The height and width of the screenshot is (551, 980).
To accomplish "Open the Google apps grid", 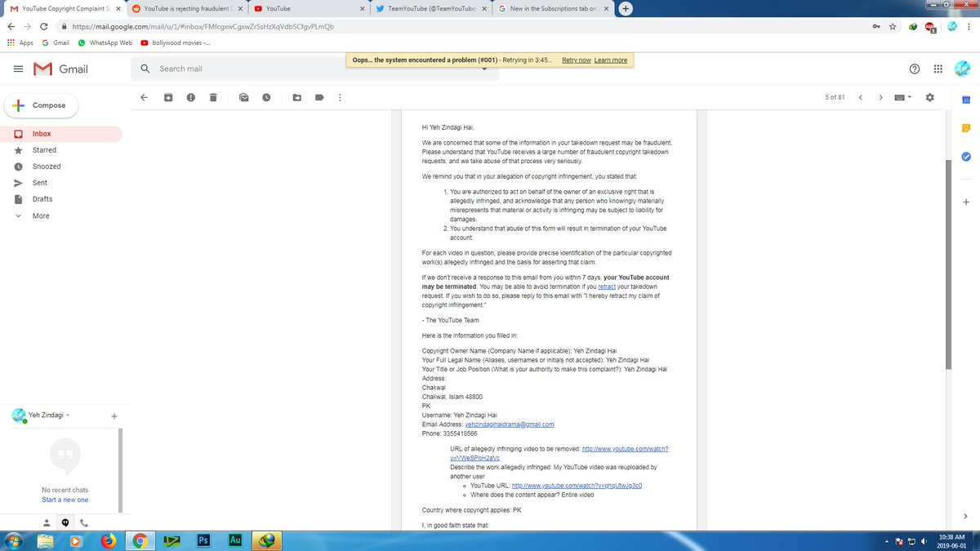I will pyautogui.click(x=937, y=69).
